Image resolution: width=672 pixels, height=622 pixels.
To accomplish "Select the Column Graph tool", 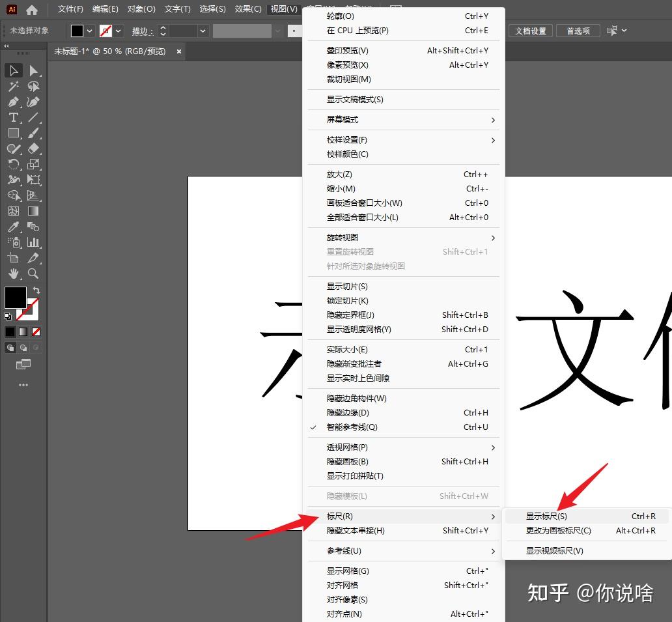I will 34,242.
